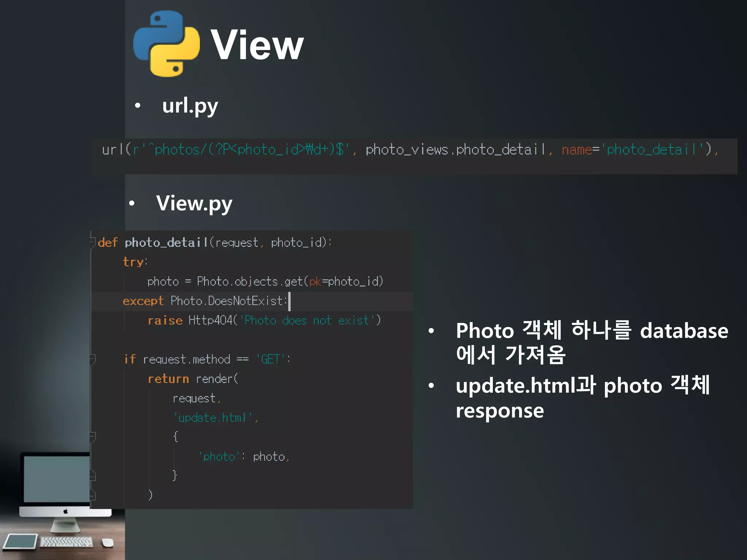
Task: Click the keyboard in the desk photo
Action: click(x=66, y=542)
